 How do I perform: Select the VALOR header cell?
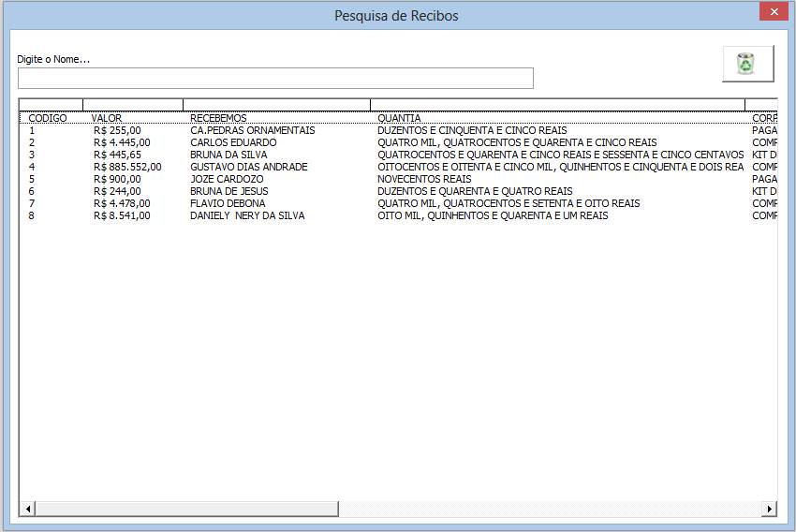[107, 118]
